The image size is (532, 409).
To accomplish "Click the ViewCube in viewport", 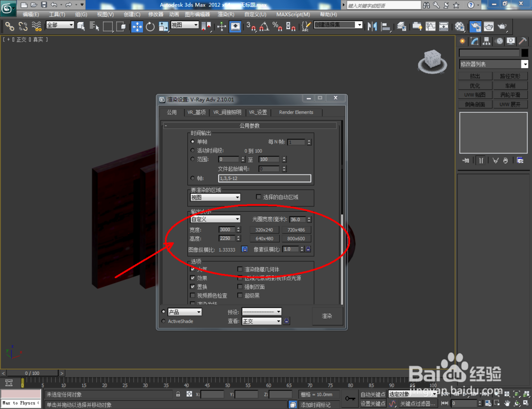I will 432,61.
